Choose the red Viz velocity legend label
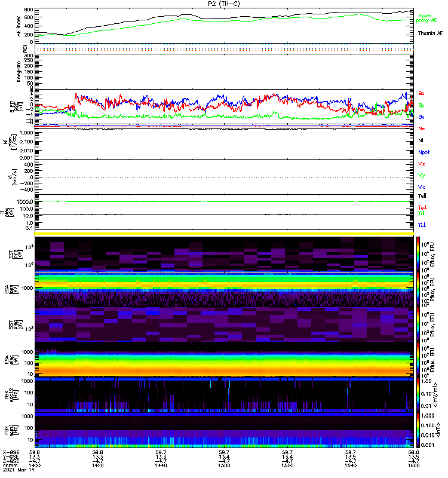 coord(422,164)
